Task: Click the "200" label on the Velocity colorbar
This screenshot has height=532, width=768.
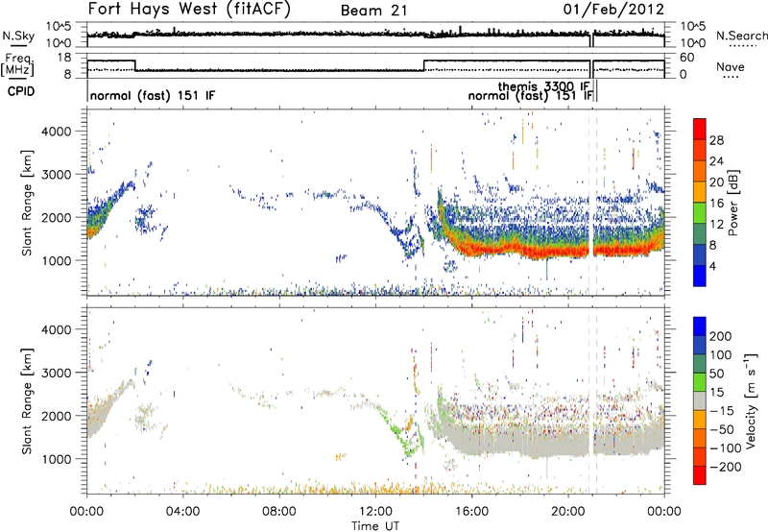Action: 721,336
